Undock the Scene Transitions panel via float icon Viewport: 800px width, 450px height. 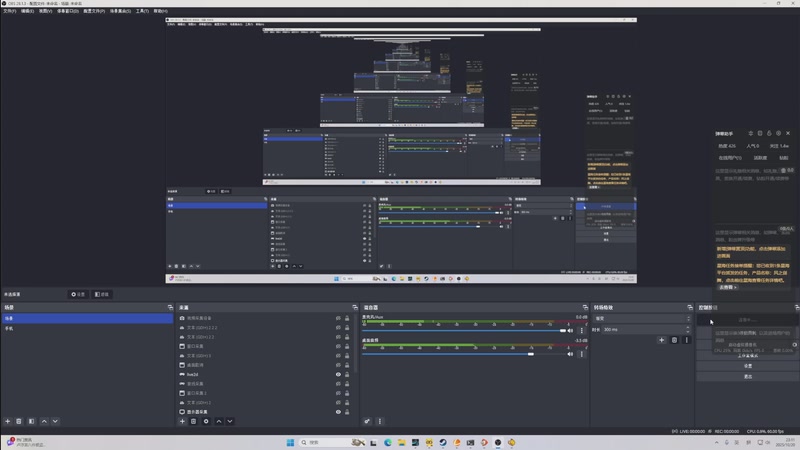click(x=690, y=308)
